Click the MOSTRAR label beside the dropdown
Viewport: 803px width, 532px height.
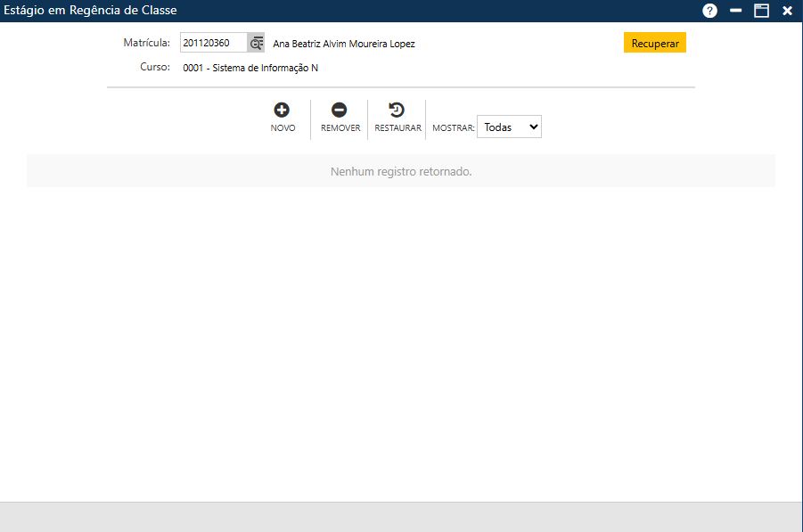(453, 128)
